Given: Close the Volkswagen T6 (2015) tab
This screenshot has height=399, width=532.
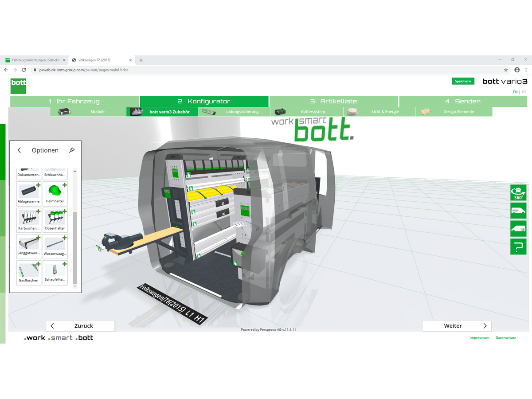Looking at the screenshot, I should coord(130,60).
